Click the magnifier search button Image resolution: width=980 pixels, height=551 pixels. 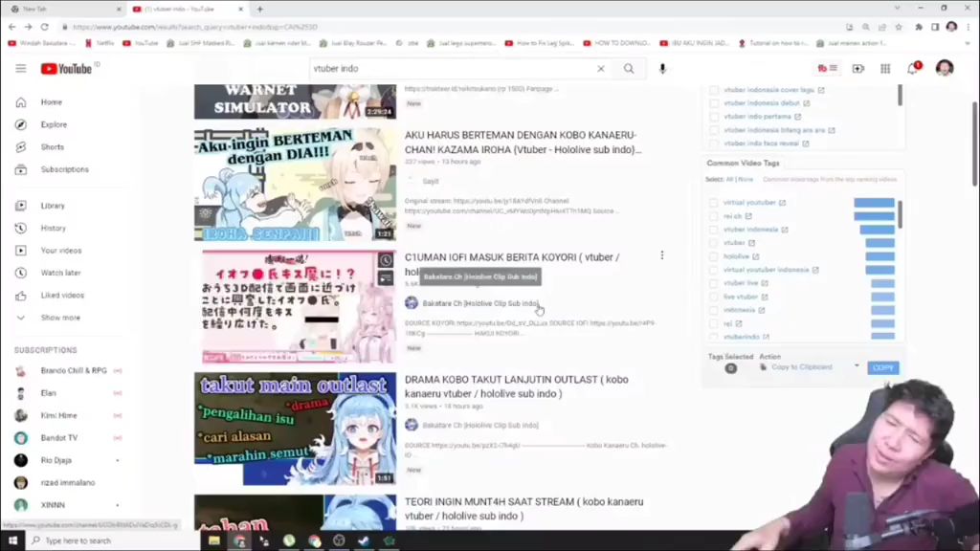(x=629, y=69)
